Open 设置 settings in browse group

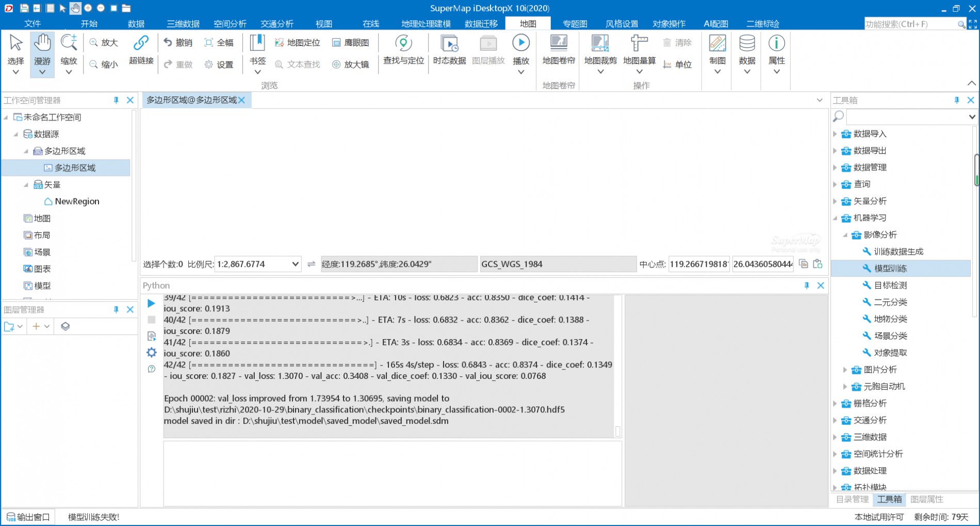[219, 65]
